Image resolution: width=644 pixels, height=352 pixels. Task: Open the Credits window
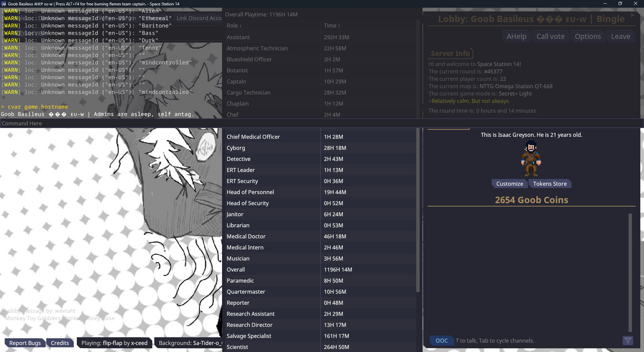click(x=60, y=343)
